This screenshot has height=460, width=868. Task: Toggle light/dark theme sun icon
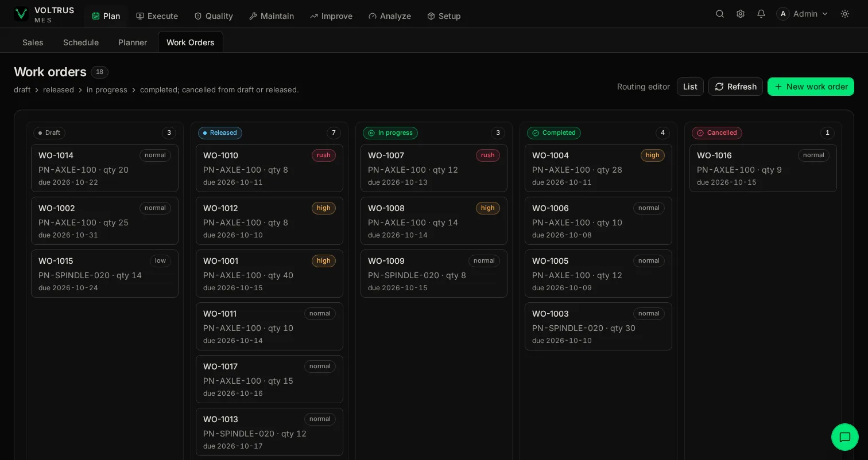[x=845, y=14]
